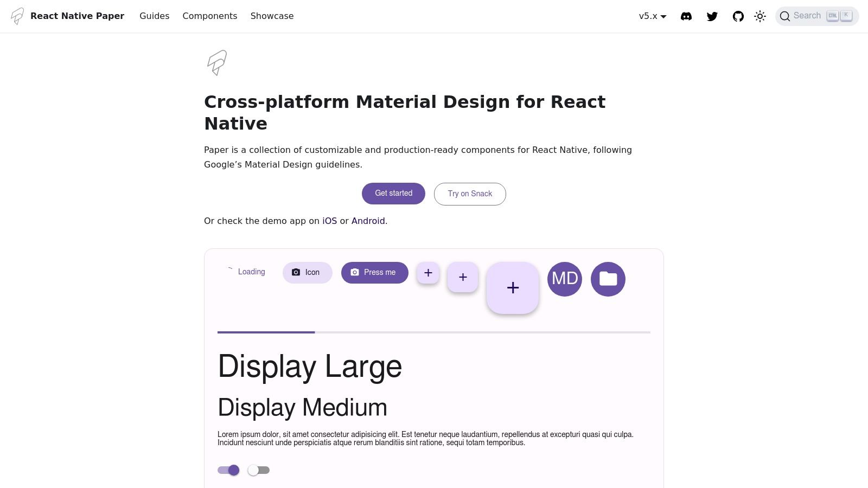Open the v5.x version dropdown
This screenshot has height=488, width=868.
(x=653, y=16)
